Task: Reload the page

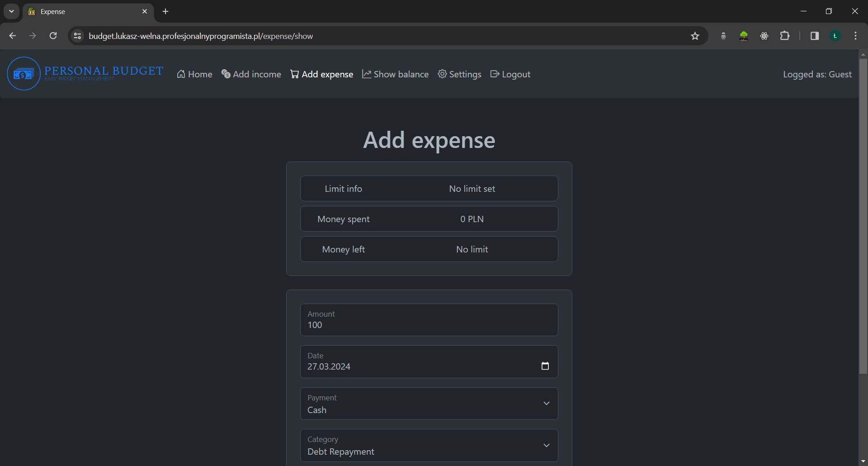Action: [53, 36]
